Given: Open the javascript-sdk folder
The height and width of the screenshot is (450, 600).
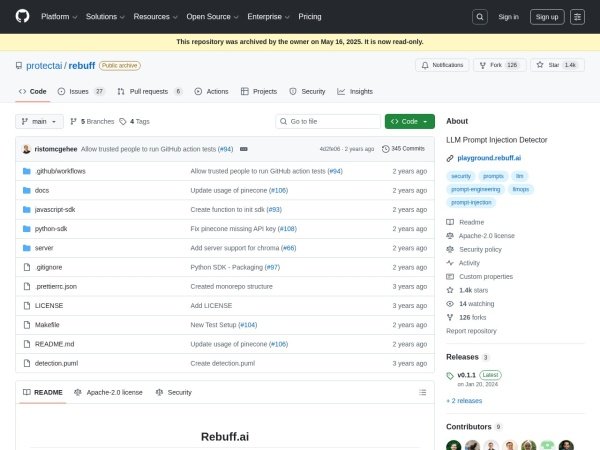Looking at the screenshot, I should (x=55, y=210).
